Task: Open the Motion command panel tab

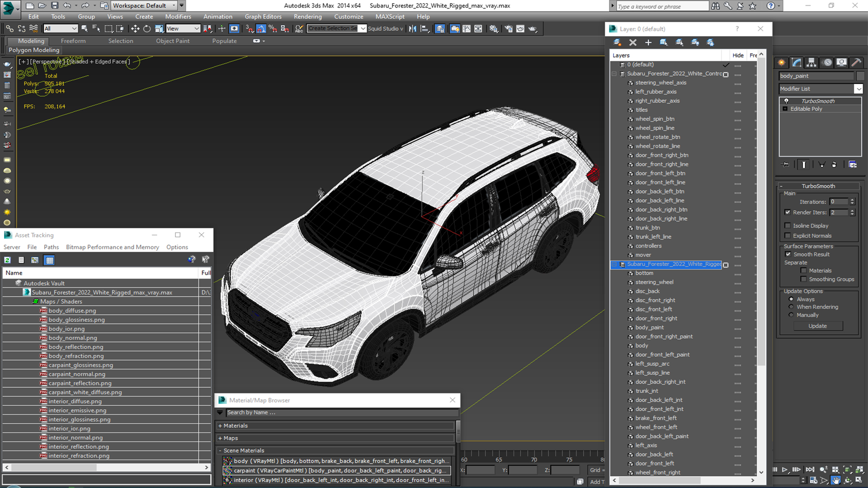Action: coord(827,62)
